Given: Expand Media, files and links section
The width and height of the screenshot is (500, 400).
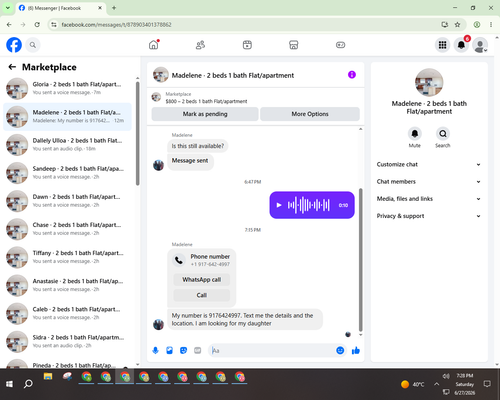Looking at the screenshot, I should [x=429, y=199].
